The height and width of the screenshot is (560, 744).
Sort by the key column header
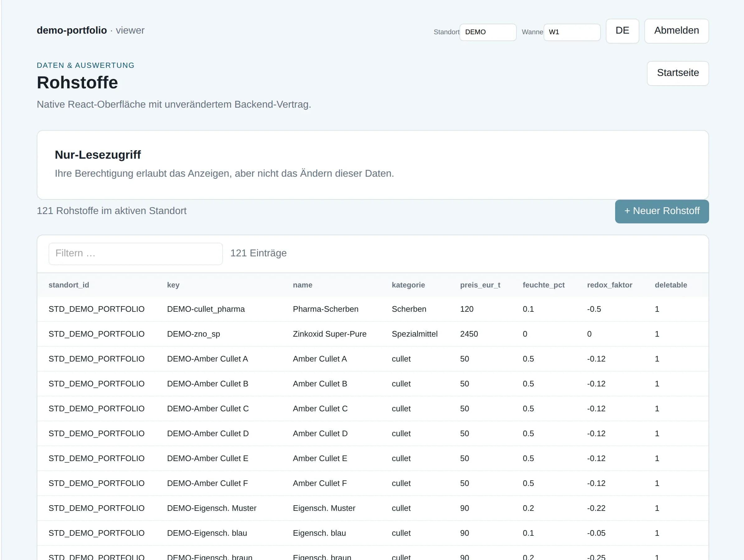coord(173,285)
